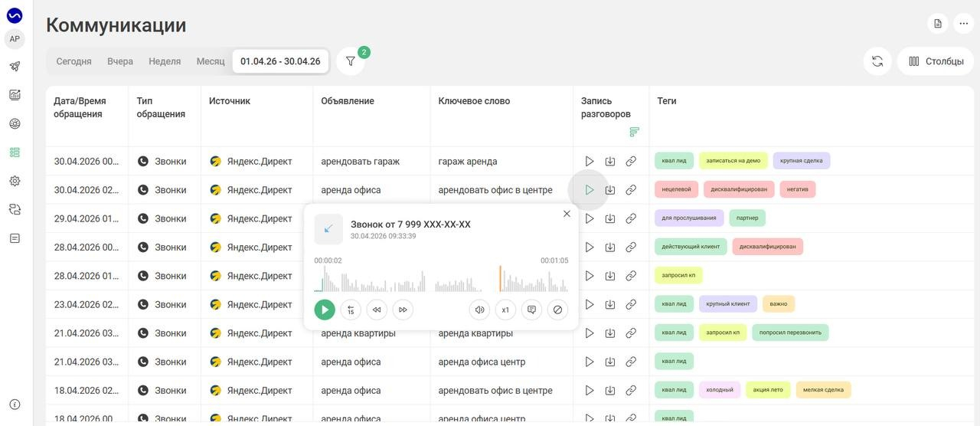The image size is (980, 426).
Task: Seek waveform at the orange marker
Action: (500, 279)
